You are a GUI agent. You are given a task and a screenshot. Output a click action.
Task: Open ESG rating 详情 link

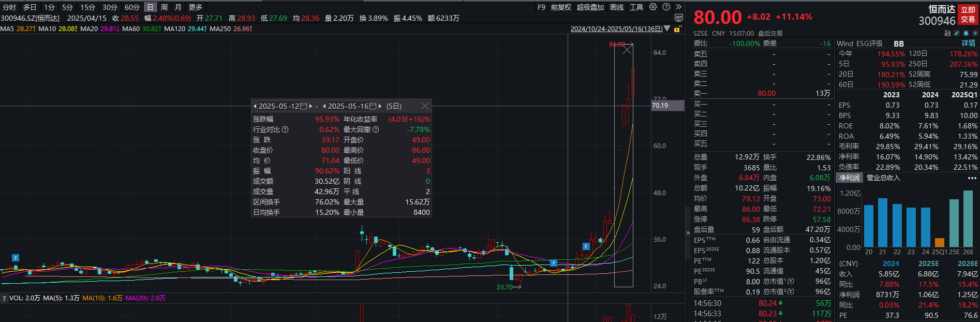(968, 43)
